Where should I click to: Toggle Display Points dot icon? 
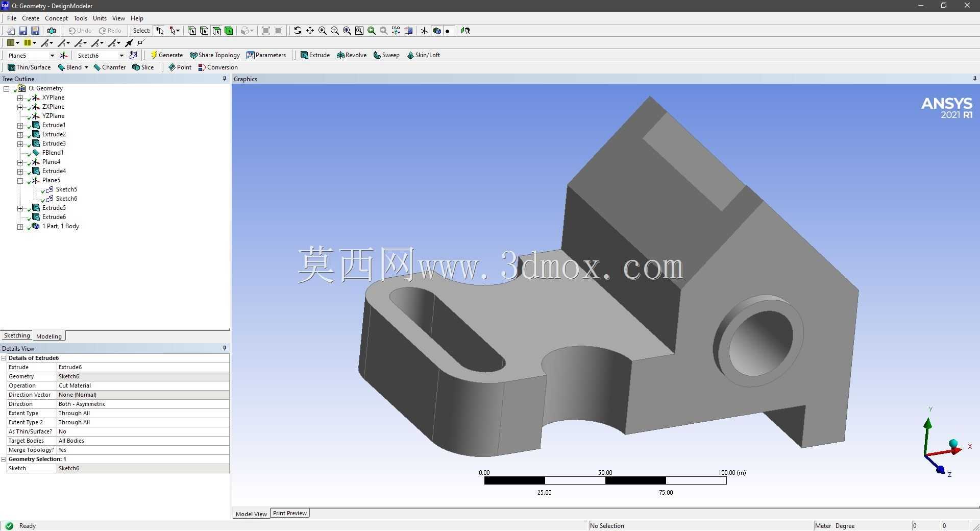[x=448, y=31]
